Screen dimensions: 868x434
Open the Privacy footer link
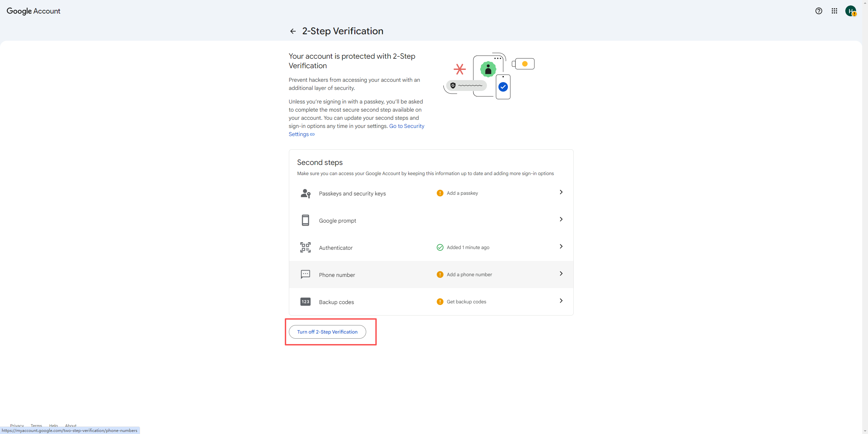click(17, 425)
